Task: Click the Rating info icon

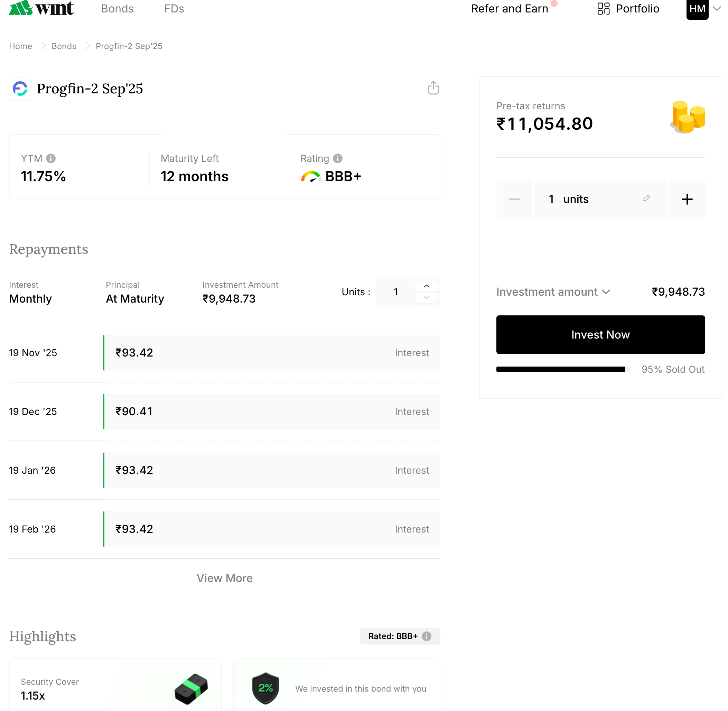Action: pos(337,158)
